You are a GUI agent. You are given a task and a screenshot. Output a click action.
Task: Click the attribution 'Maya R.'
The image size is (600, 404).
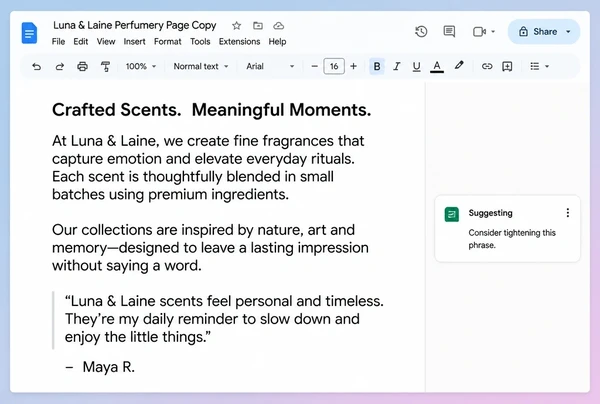point(109,367)
